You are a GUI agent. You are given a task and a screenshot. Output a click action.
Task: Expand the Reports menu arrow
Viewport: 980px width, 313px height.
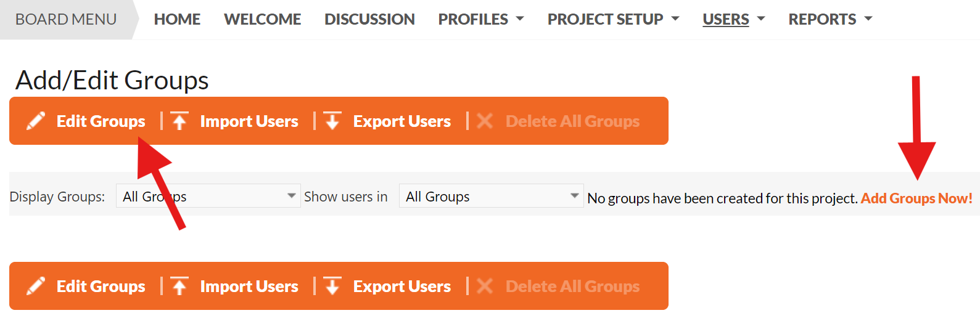pyautogui.click(x=868, y=19)
